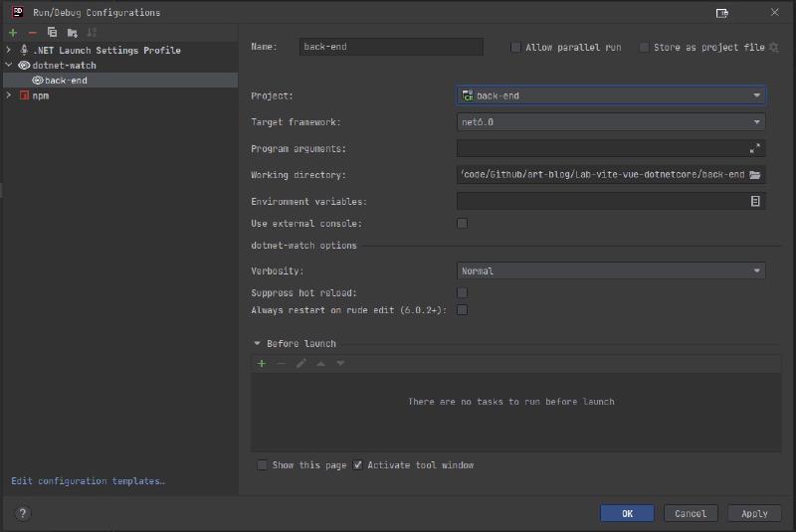Add a new run configuration
This screenshot has width=796, height=532.
[x=13, y=33]
